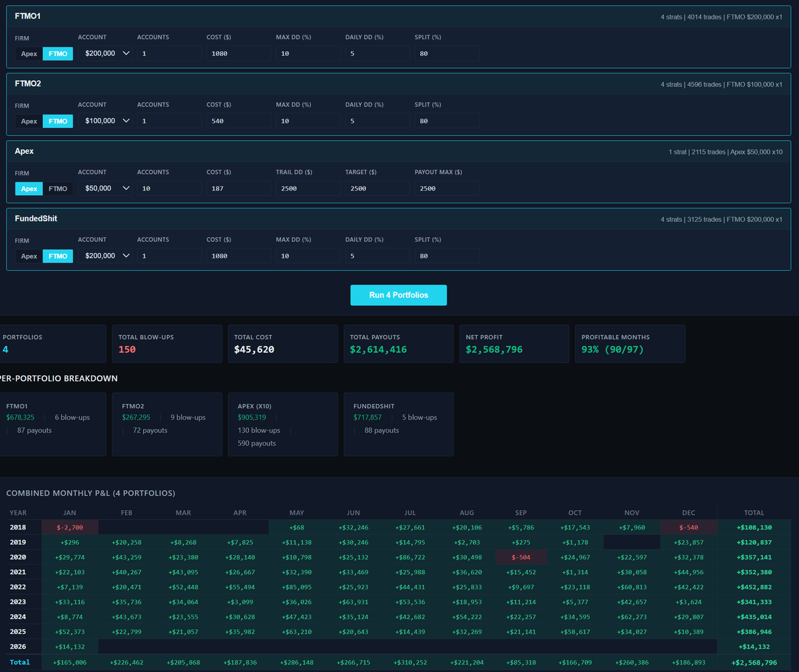Click Net Profit card $2,568,796
Viewport: 799px width, 672px height.
[x=514, y=344]
